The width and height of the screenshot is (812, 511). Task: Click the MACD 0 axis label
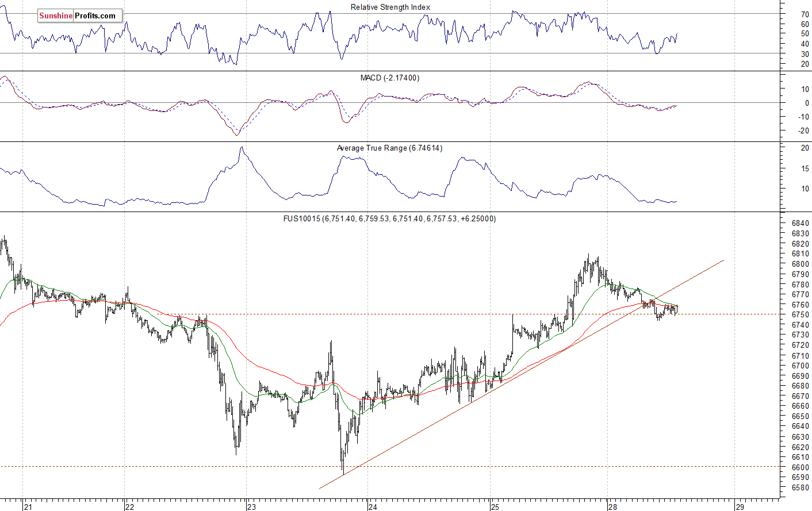coord(807,103)
